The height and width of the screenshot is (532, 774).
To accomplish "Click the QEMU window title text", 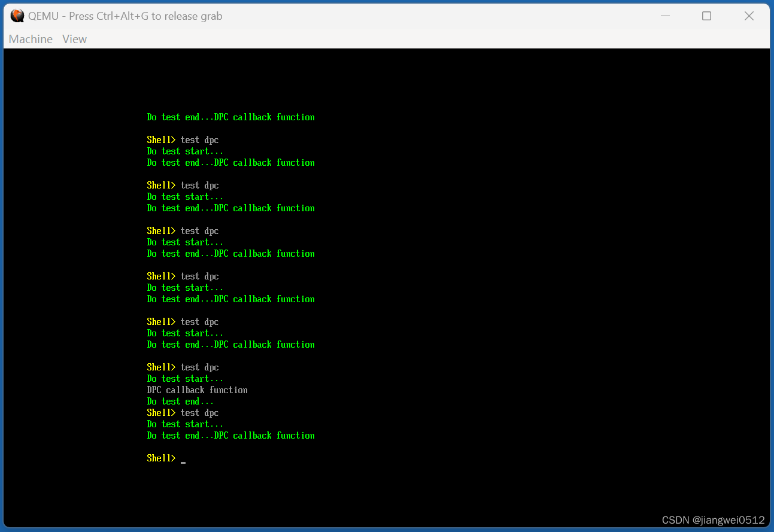I will pos(125,16).
